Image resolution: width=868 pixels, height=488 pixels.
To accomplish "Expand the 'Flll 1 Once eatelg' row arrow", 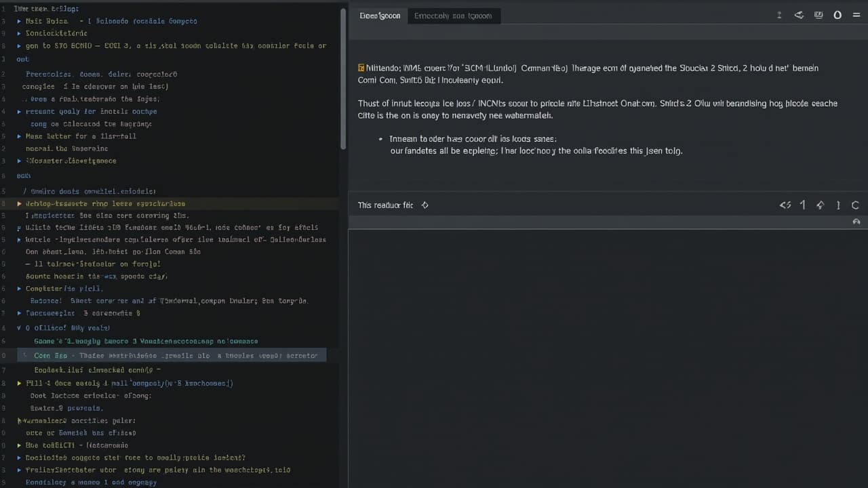I will [19, 383].
